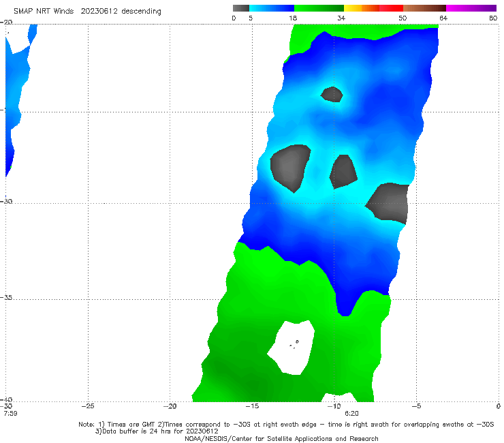Click the "50" label under the color bar
Viewport: 504px width, 443px height.
click(x=403, y=18)
